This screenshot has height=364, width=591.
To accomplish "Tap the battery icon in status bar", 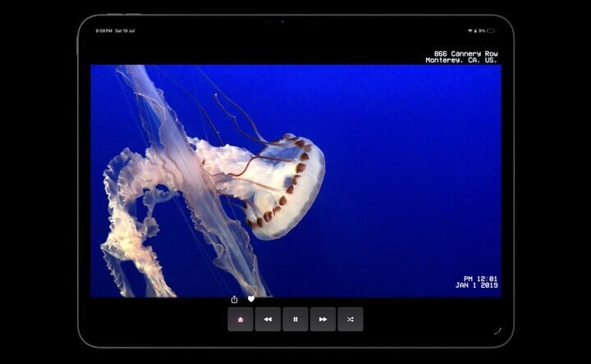I will point(490,30).
